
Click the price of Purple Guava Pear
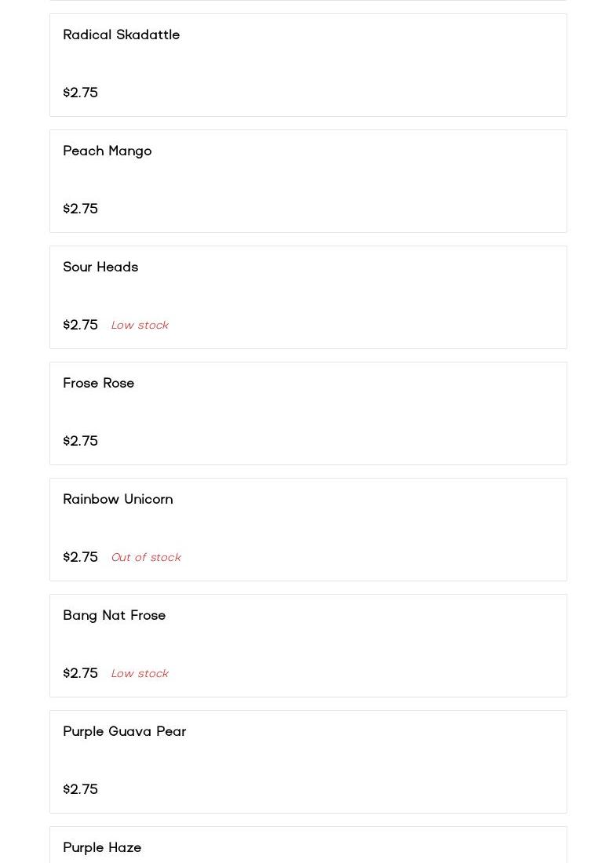[80, 789]
